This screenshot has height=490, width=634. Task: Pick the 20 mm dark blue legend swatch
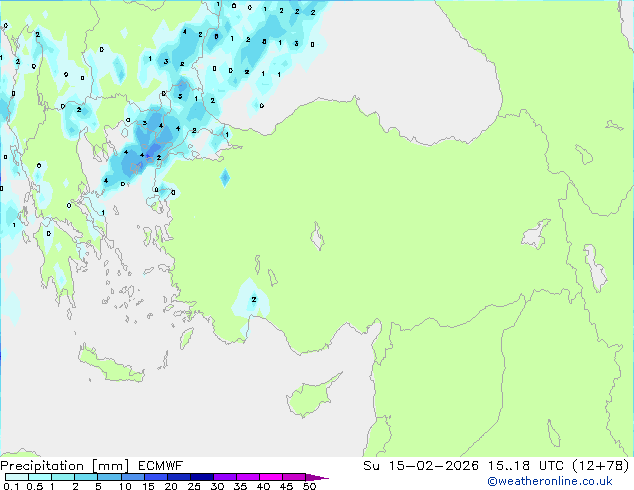180,477
